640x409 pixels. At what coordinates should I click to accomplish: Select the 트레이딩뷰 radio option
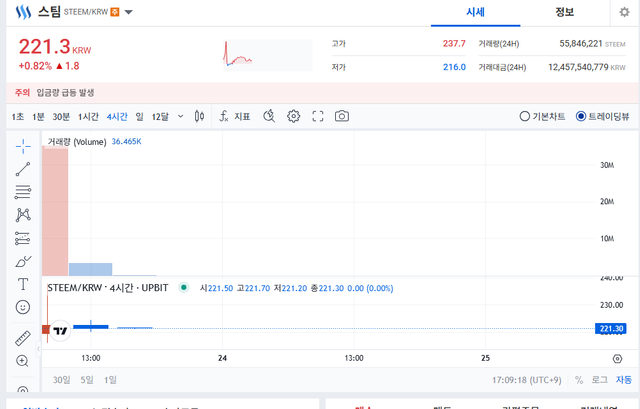click(602, 116)
